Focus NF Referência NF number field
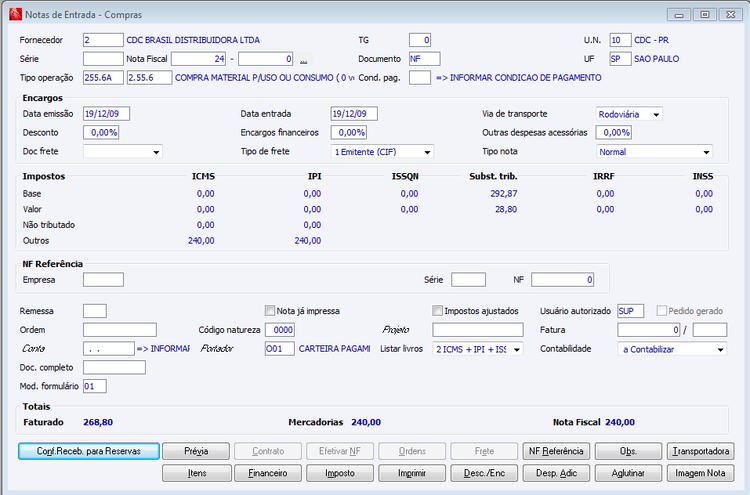This screenshot has width=750, height=495. click(562, 280)
